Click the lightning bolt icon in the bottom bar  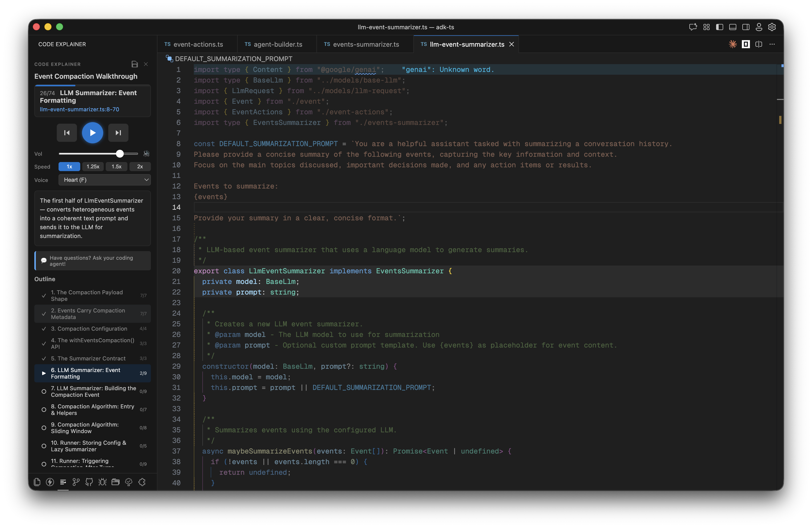[50, 482]
